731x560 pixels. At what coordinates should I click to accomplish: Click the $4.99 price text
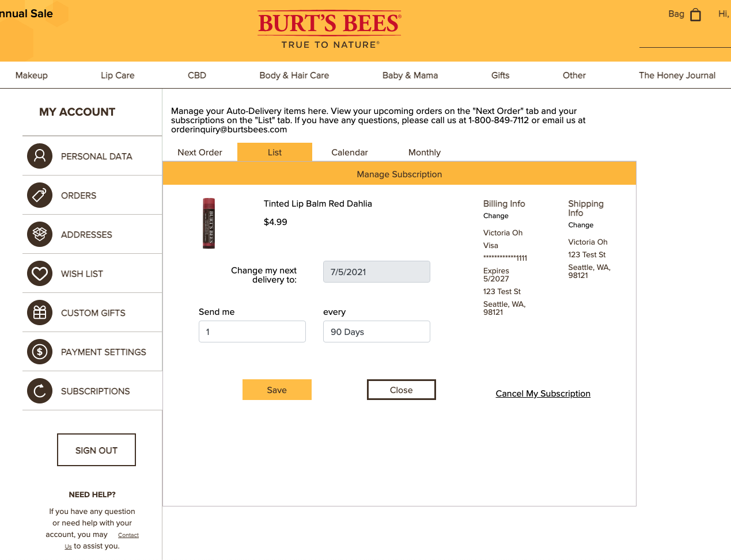[x=275, y=222]
